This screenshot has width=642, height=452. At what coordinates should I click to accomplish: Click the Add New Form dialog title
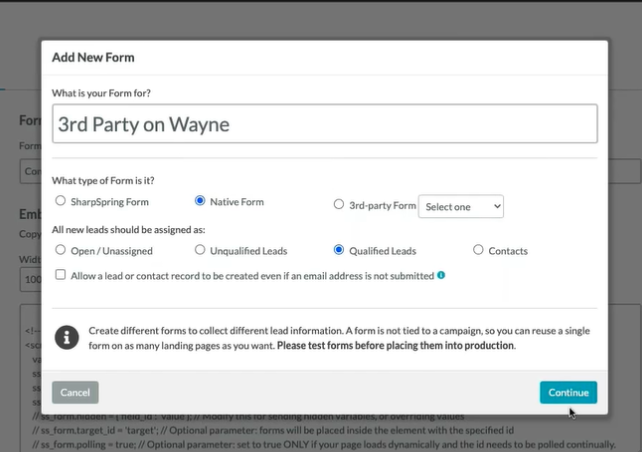93,57
